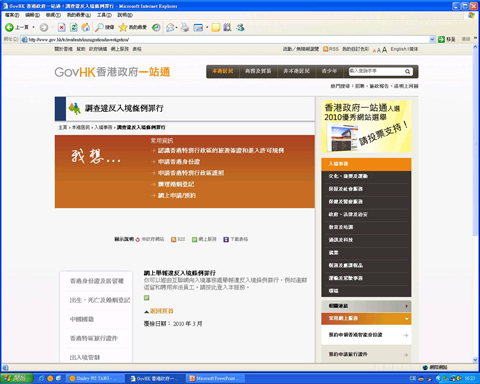Select the largest font size A
Viewport: 480px width, 384px height.
[x=384, y=49]
